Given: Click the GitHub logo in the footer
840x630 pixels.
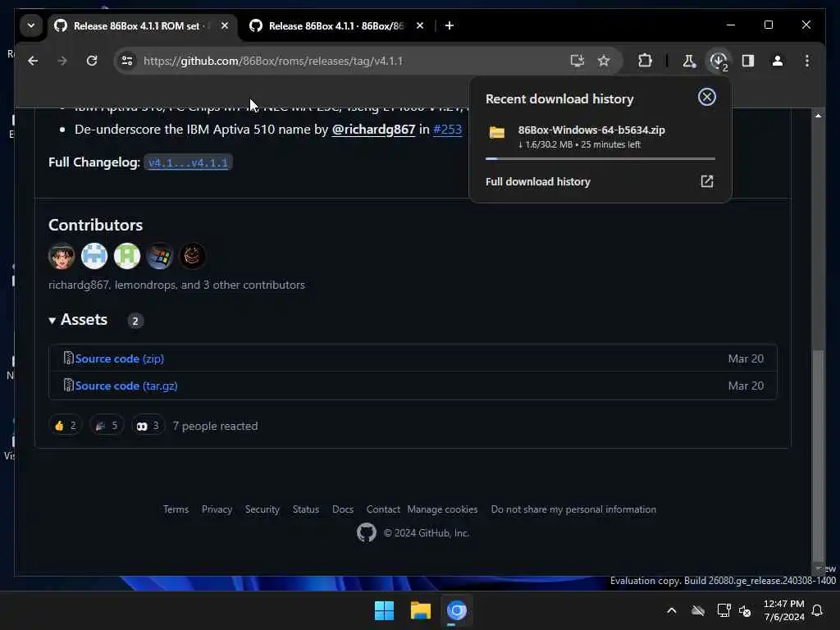Looking at the screenshot, I should [x=367, y=532].
